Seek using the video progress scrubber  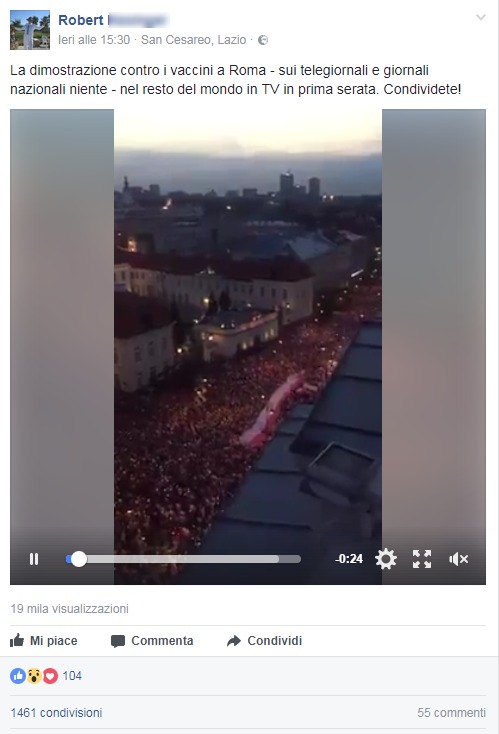pyautogui.click(x=183, y=559)
